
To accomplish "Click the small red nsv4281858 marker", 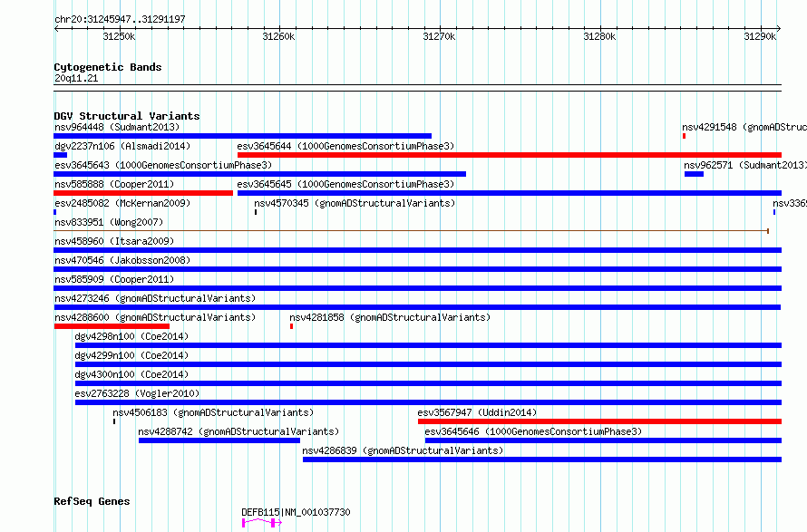I will pyautogui.click(x=291, y=326).
